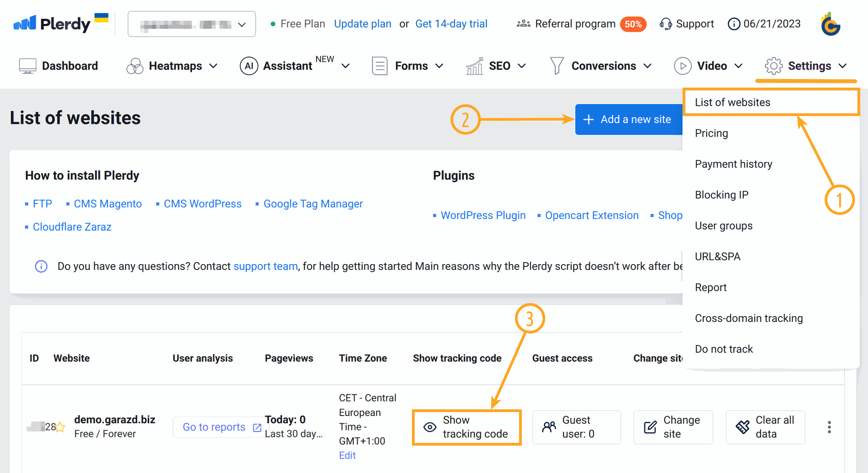
Task: Click the Dashboard monitor icon
Action: [x=28, y=66]
